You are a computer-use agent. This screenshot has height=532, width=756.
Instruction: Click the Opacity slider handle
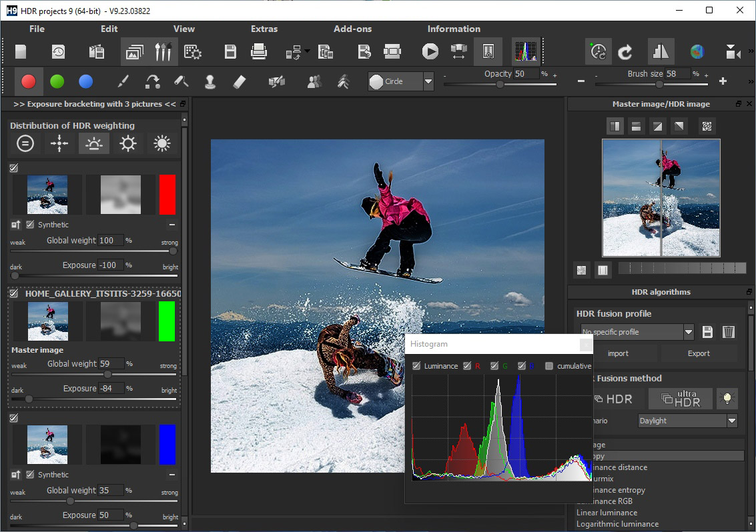[500, 85]
